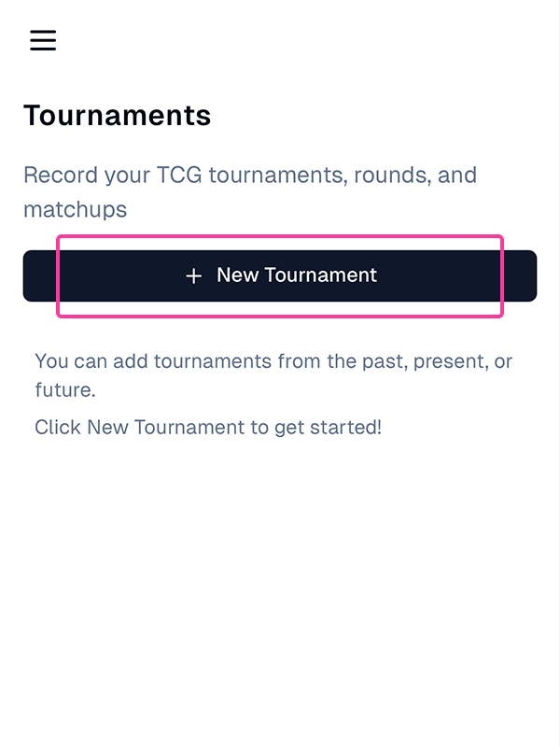
Task: Open the hamburger navigation menu
Action: tap(43, 40)
